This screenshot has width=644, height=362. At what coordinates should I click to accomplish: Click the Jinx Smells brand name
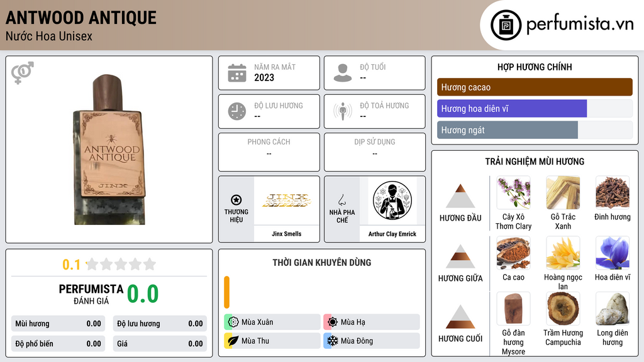287,234
